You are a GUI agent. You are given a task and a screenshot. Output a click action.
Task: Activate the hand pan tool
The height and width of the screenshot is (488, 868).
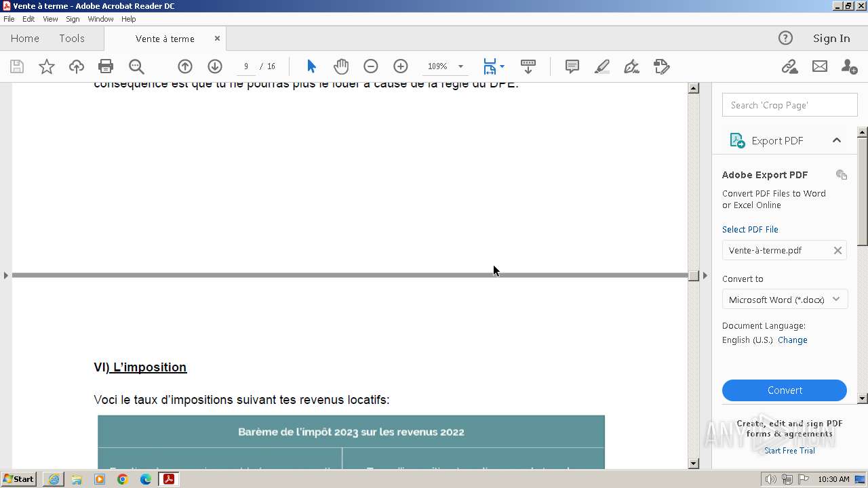341,66
